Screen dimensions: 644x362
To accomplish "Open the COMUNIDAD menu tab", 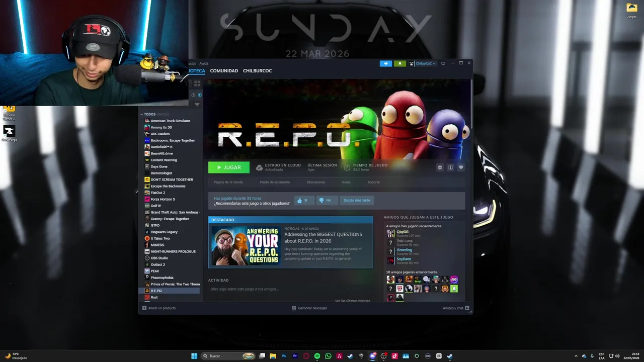I will [224, 71].
